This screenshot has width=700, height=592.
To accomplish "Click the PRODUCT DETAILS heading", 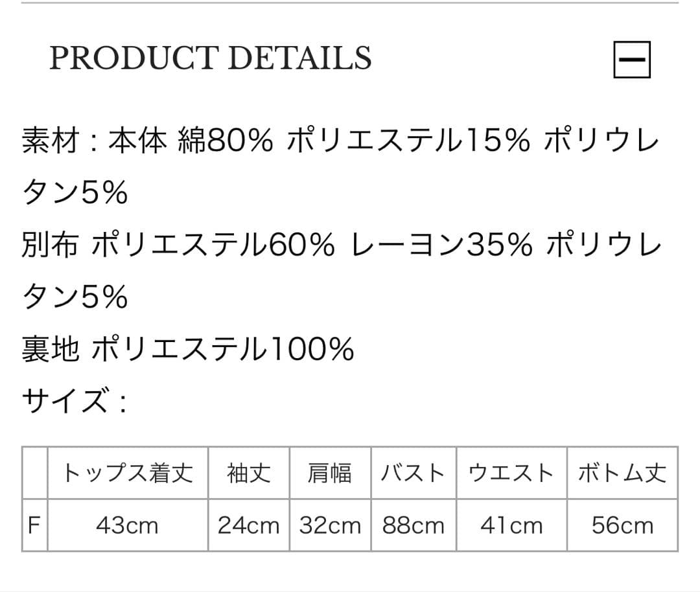I will coord(210,58).
